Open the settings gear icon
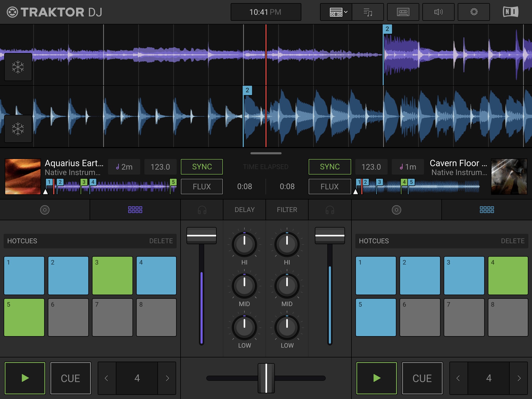 pos(474,12)
